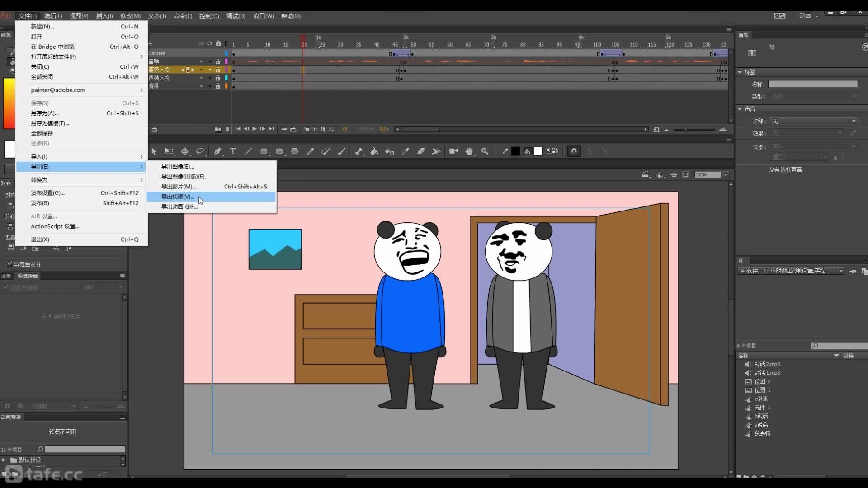The image size is (868, 488).
Task: Open the sound 名称 dropdown showing 无
Action: (814, 121)
